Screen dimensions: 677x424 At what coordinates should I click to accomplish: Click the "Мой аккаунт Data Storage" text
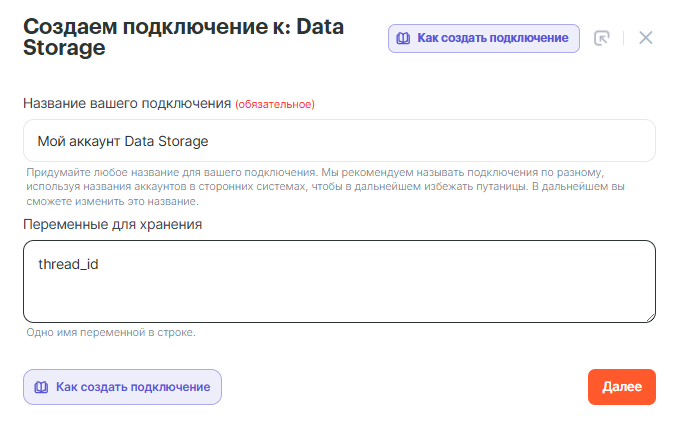point(123,141)
